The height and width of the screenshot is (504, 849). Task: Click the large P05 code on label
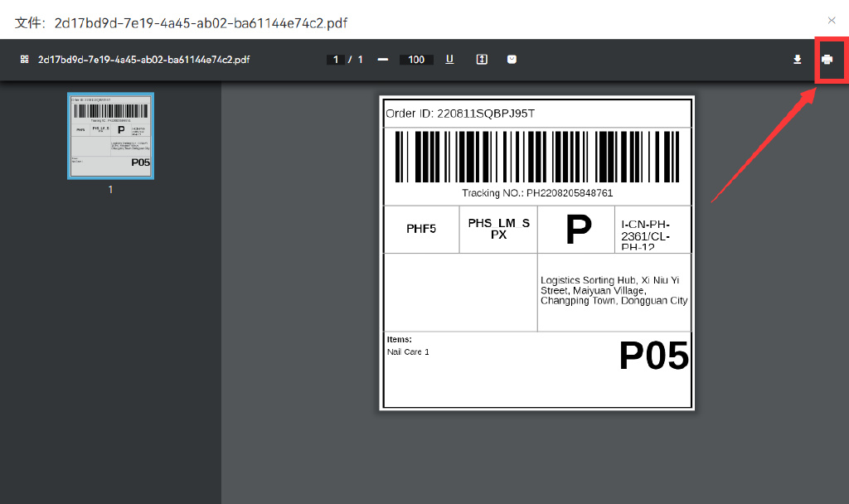tap(653, 356)
